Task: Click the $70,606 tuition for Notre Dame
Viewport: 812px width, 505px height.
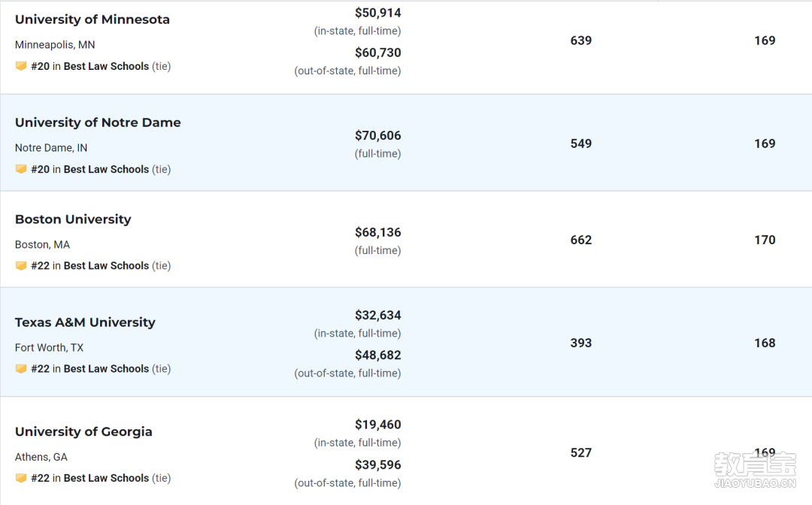Action: (377, 136)
